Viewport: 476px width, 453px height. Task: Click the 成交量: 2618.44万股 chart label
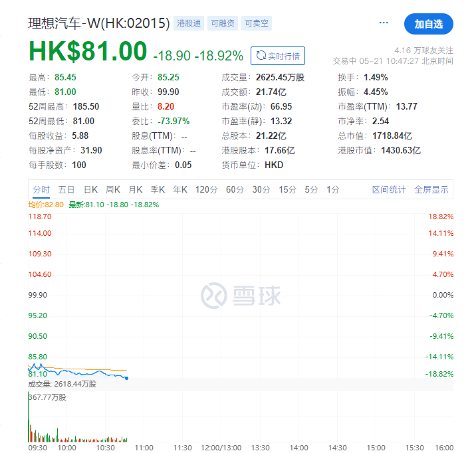click(62, 384)
